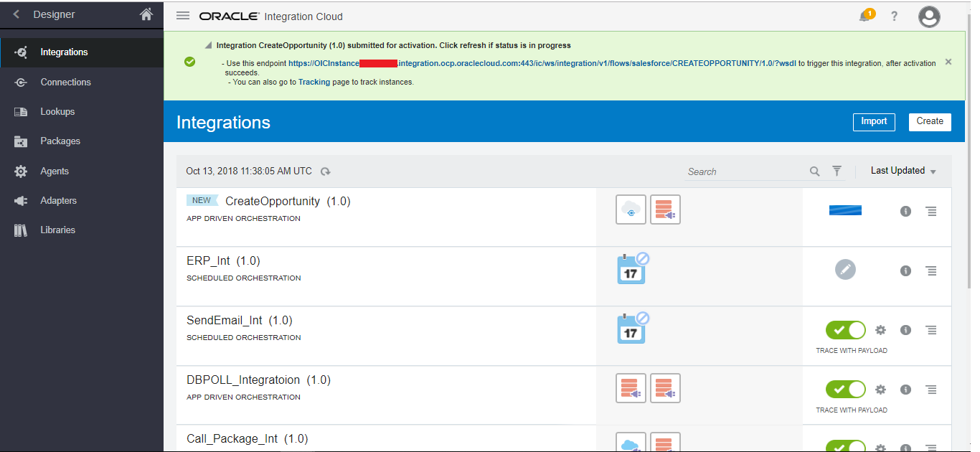Image resolution: width=980 pixels, height=452 pixels.
Task: Click the WSDL endpoint URL link
Action: [x=542, y=63]
